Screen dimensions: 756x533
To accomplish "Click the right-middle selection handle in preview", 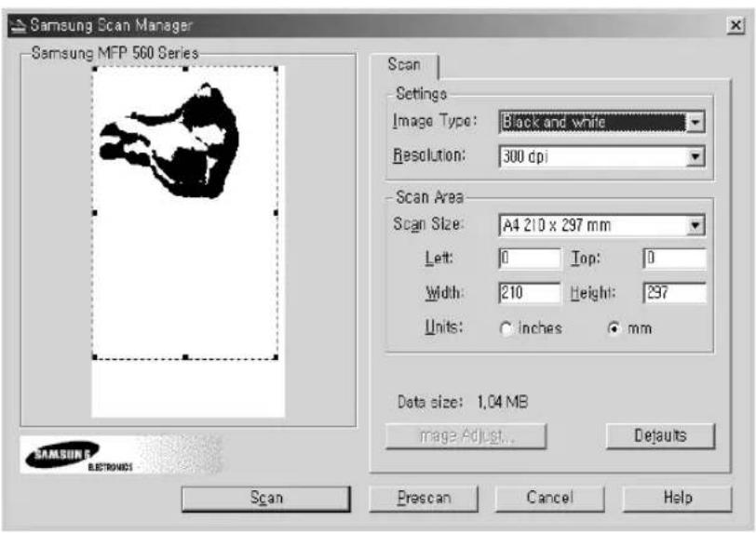I will [276, 212].
